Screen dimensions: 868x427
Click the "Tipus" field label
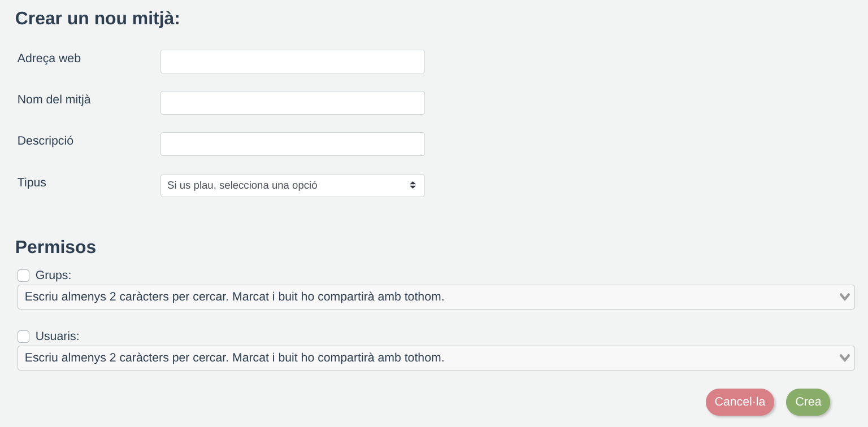[x=32, y=182]
